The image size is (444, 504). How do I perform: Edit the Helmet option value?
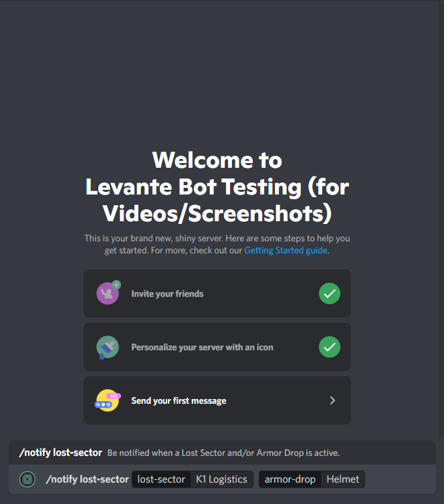[343, 479]
